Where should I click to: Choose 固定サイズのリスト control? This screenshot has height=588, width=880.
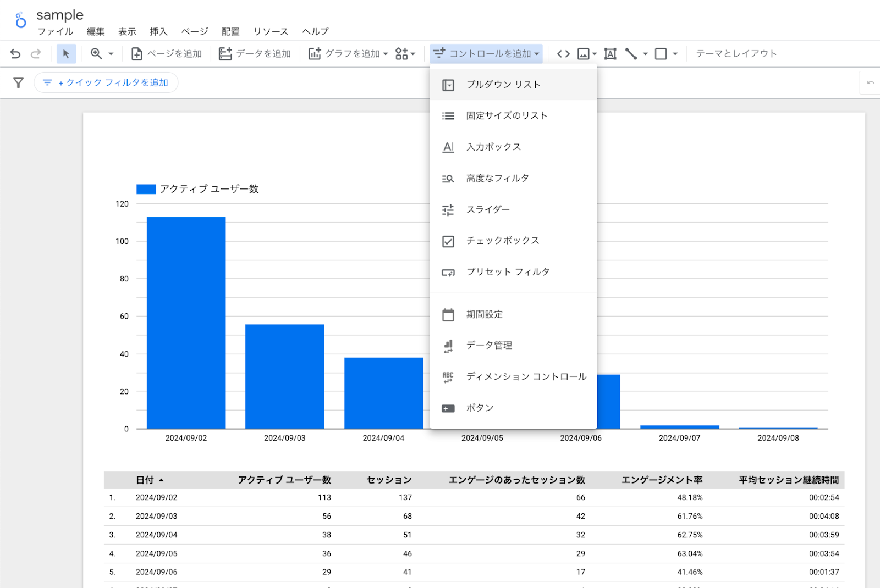pyautogui.click(x=513, y=116)
